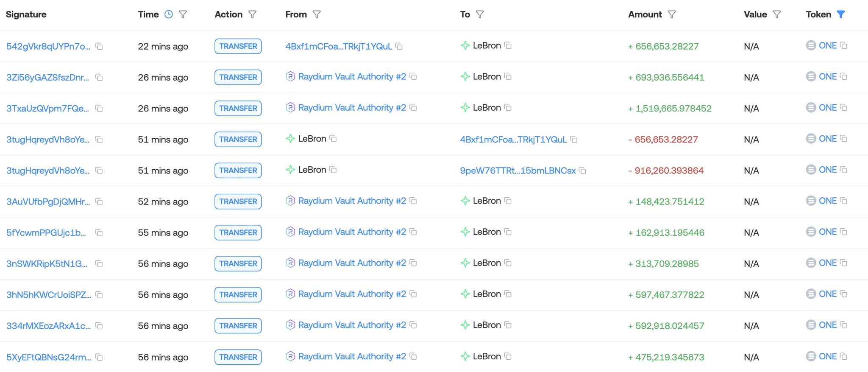Click LeBron sender in -656,653.28227 row
Screen dimensions: 868x372
312,139
